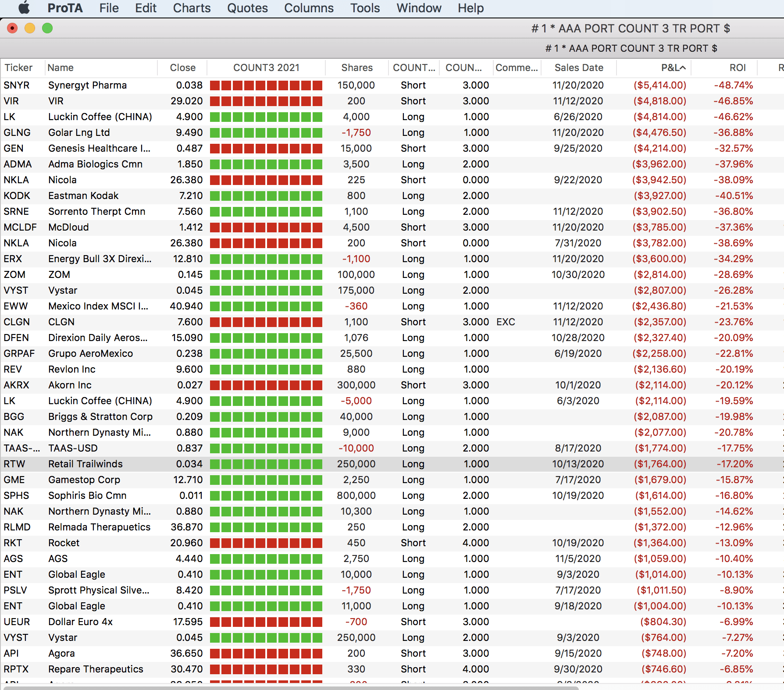Select the RTW Retail Trailwinds row

pos(85,464)
